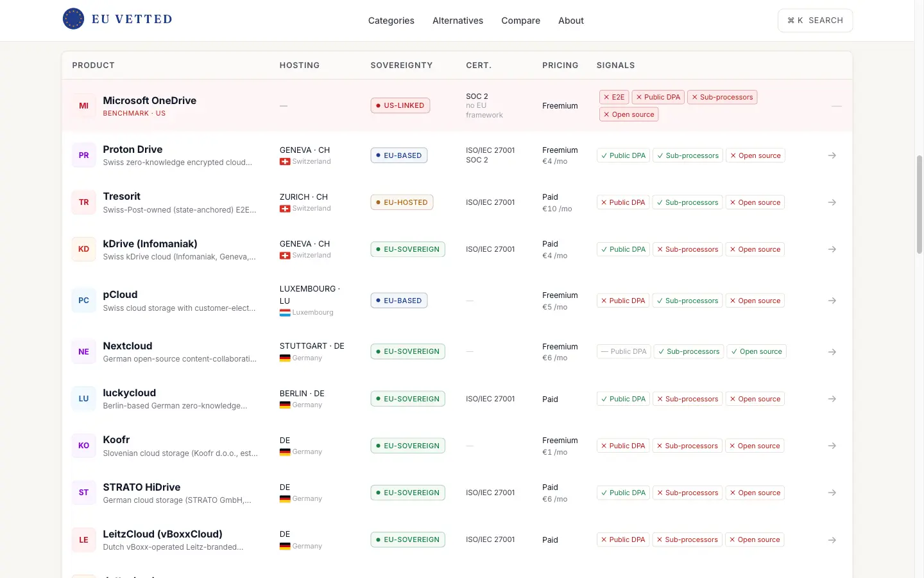
Task: Click the Hosting column header
Action: point(300,66)
